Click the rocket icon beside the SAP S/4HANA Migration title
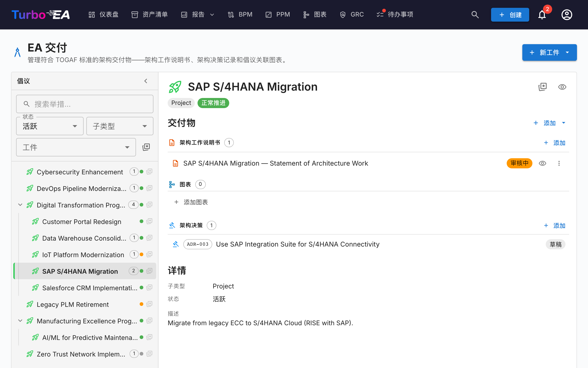 (x=175, y=87)
